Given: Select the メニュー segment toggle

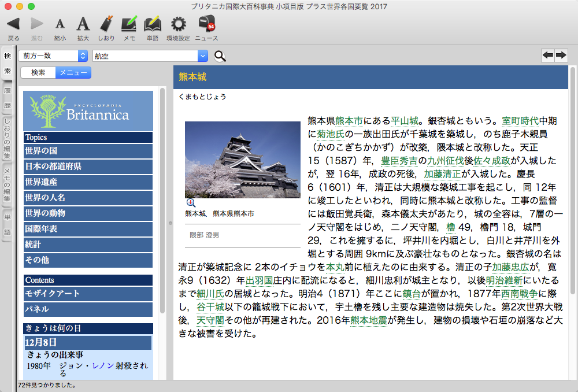Looking at the screenshot, I should [x=73, y=73].
